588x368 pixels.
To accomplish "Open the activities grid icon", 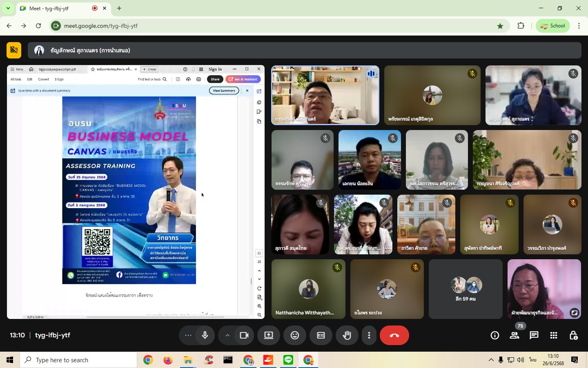I will (x=554, y=336).
